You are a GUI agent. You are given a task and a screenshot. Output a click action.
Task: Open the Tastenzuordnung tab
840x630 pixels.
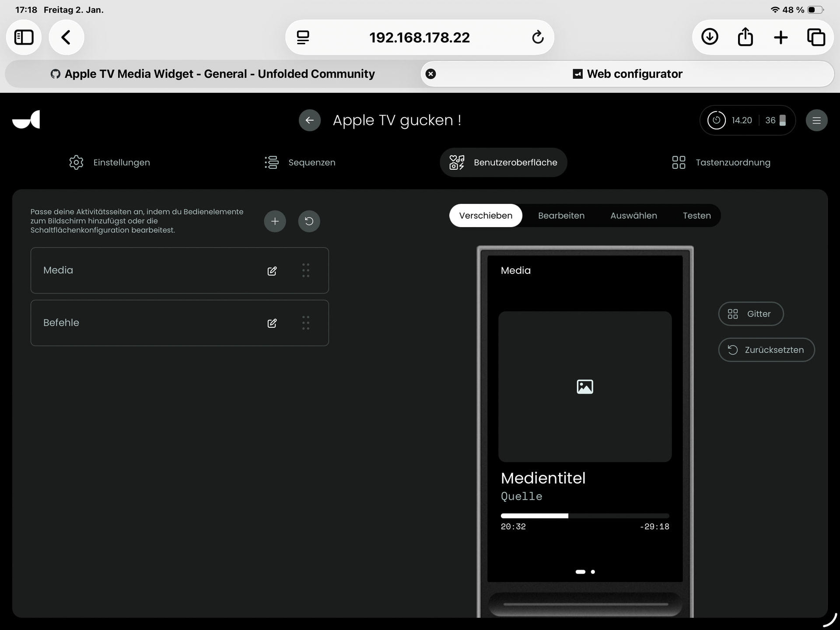click(x=721, y=162)
